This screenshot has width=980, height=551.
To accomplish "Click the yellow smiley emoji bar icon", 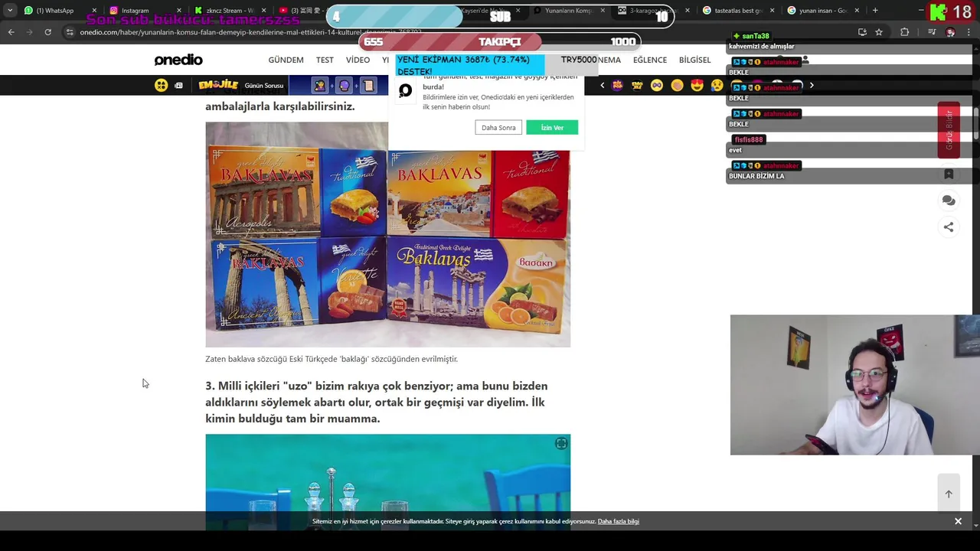I will point(161,86).
